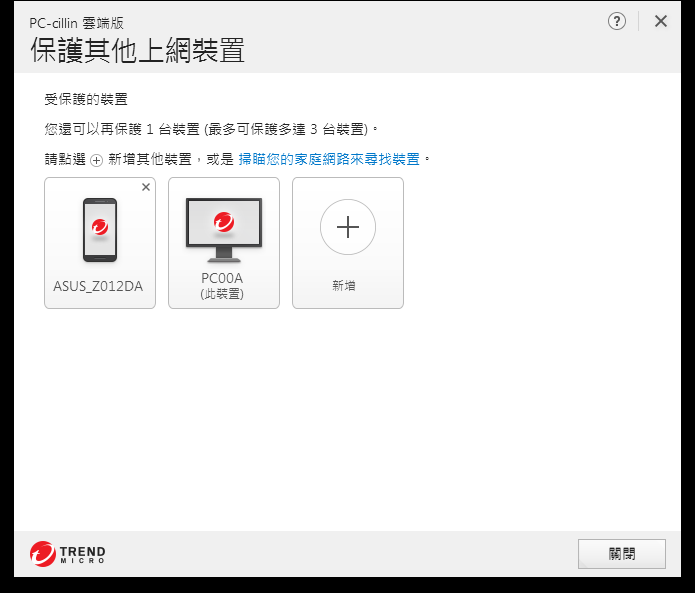Click the 關閉 button
The height and width of the screenshot is (593, 695).
pyautogui.click(x=622, y=554)
